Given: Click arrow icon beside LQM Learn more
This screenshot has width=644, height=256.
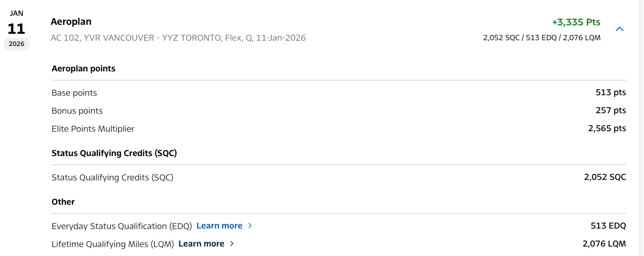Looking at the screenshot, I should [232, 244].
